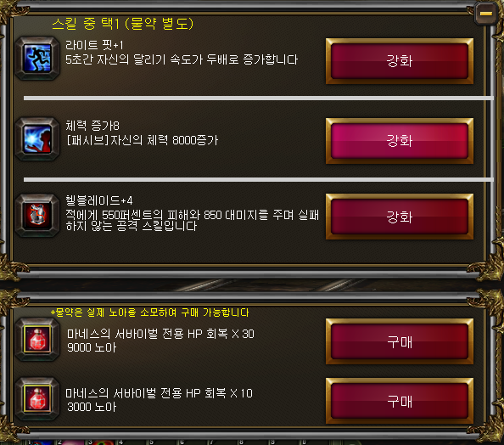Click the 헬블레이드+4 skill icon
This screenshot has width=504, height=445.
coord(37,215)
